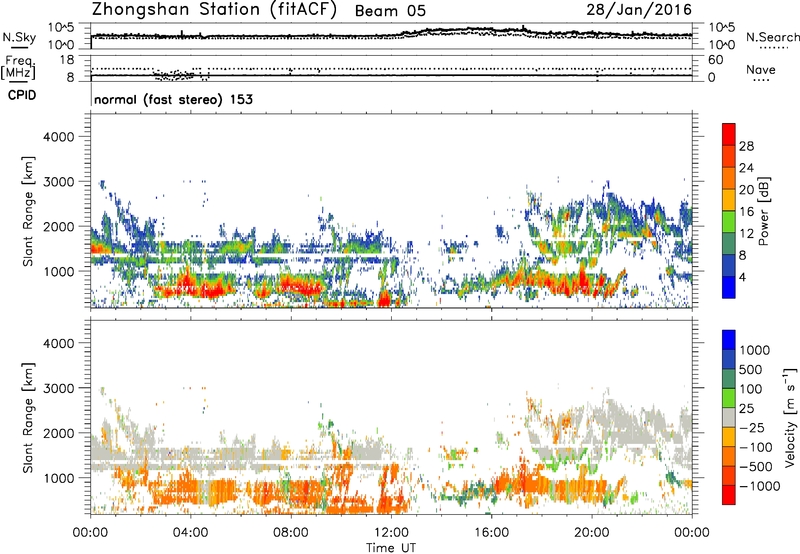Click the 'Power [dB]' colorbar label

pos(763,211)
